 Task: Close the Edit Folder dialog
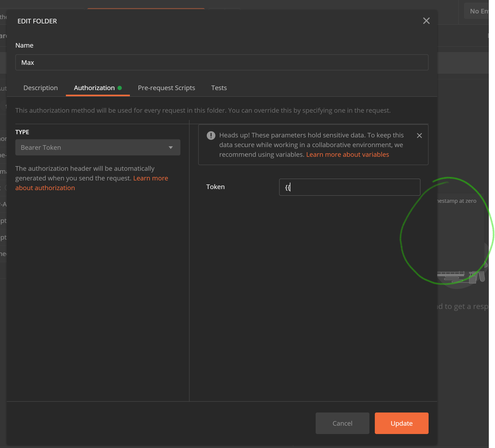coord(426,21)
